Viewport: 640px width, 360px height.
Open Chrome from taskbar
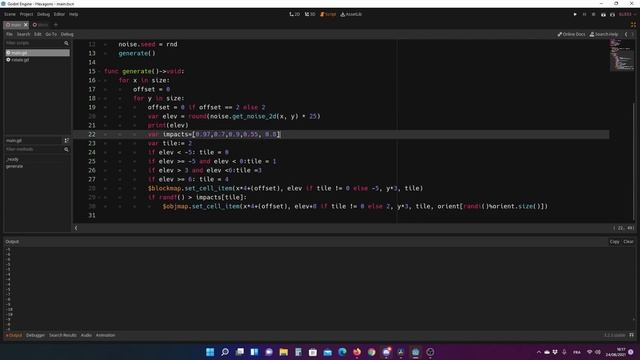point(371,352)
